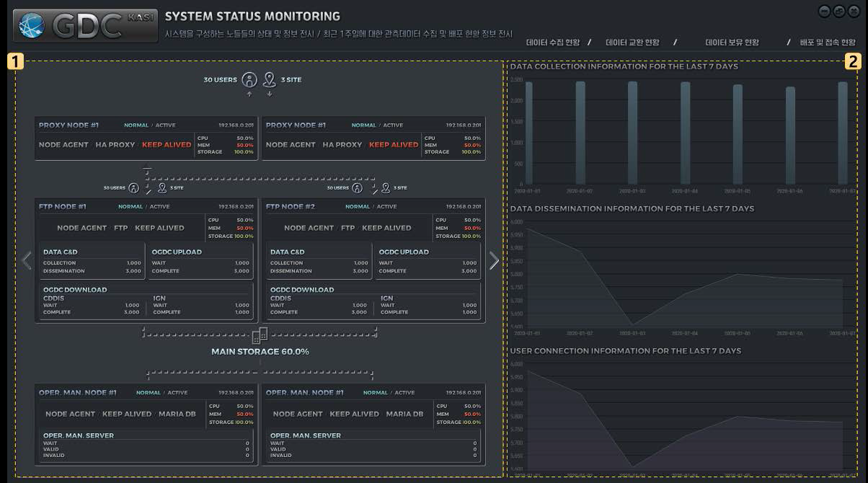Screen dimensions: 868x483
Task: Click the main storage server icon
Action: 260,335
